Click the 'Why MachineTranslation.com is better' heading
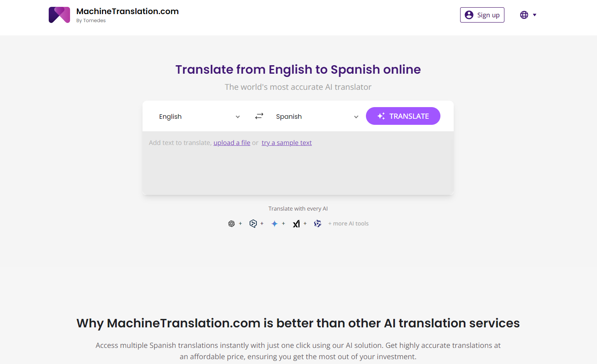Image resolution: width=597 pixels, height=364 pixels. click(x=298, y=323)
